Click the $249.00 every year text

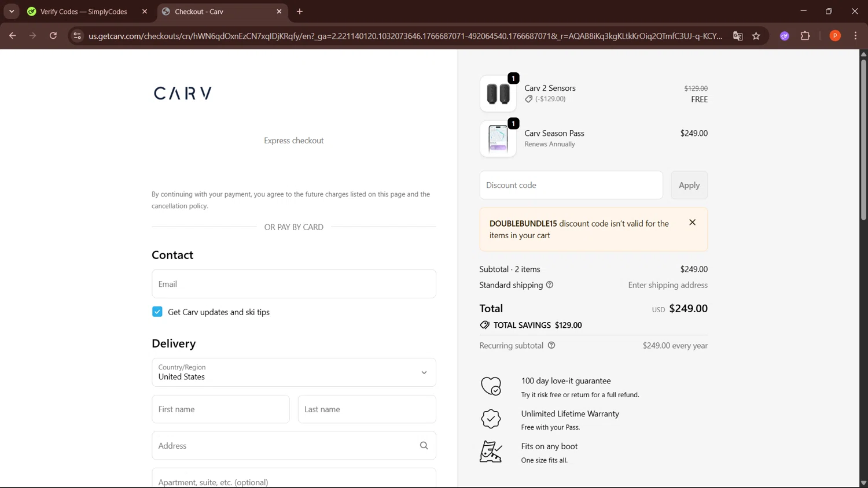675,346
